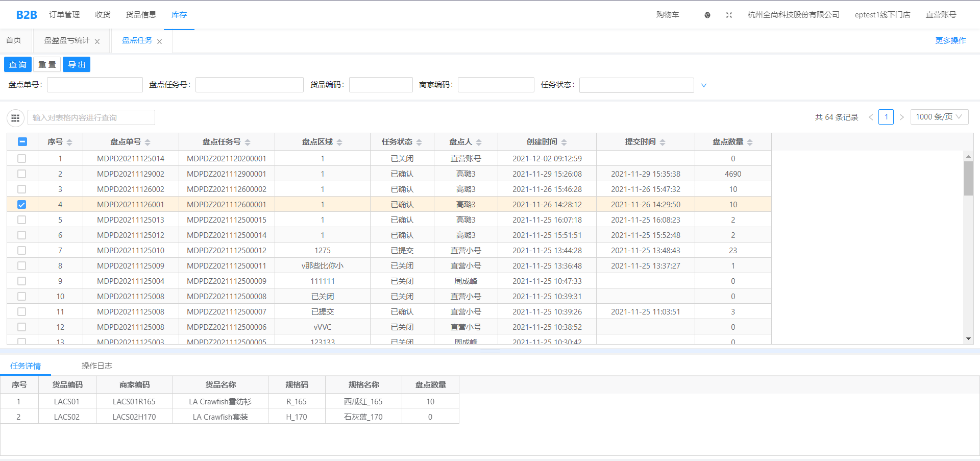Screen dimensions: 980x461
Task: Switch to the 操作日志 tab
Action: 96,366
